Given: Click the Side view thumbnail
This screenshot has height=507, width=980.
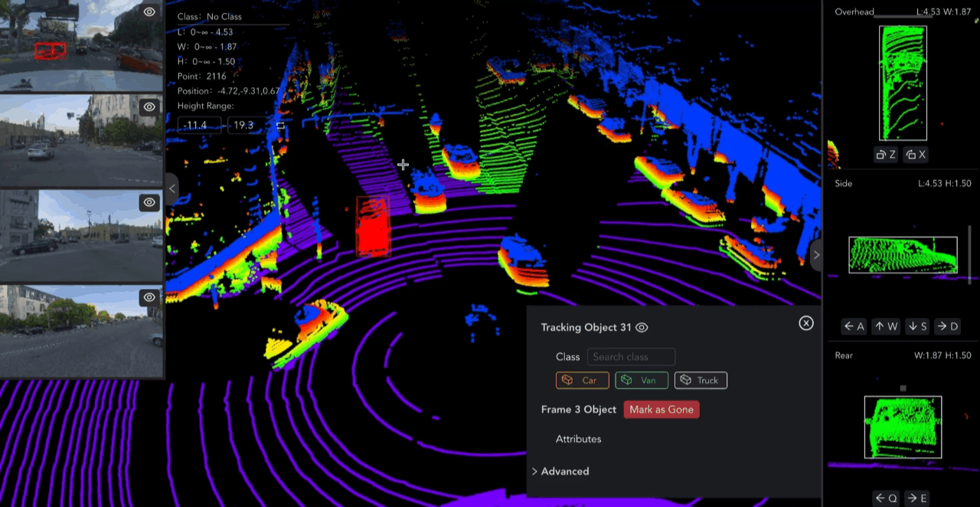Looking at the screenshot, I should coord(903,255).
